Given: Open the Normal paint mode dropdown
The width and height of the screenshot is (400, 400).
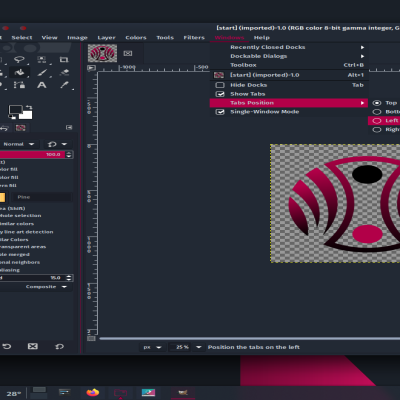Looking at the screenshot, I should coord(19,144).
